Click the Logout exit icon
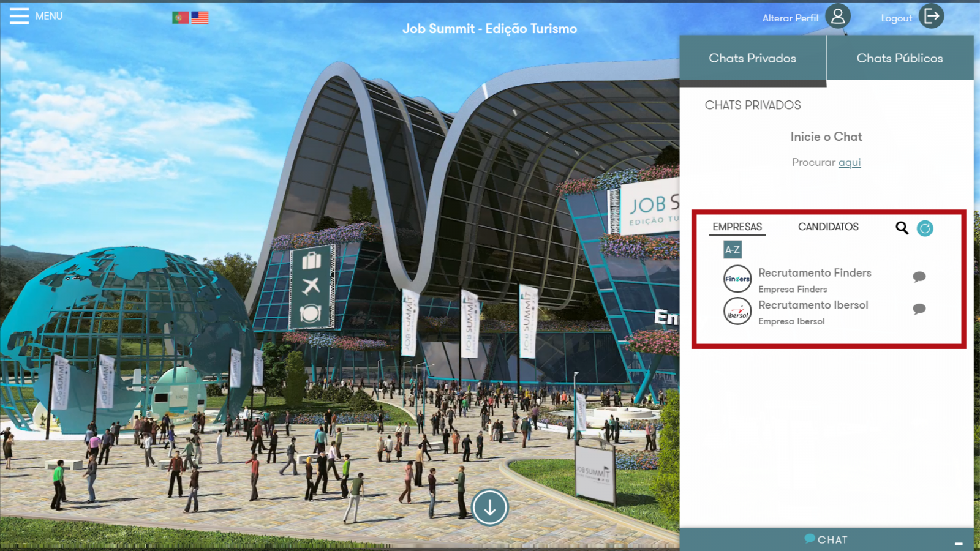 (931, 17)
